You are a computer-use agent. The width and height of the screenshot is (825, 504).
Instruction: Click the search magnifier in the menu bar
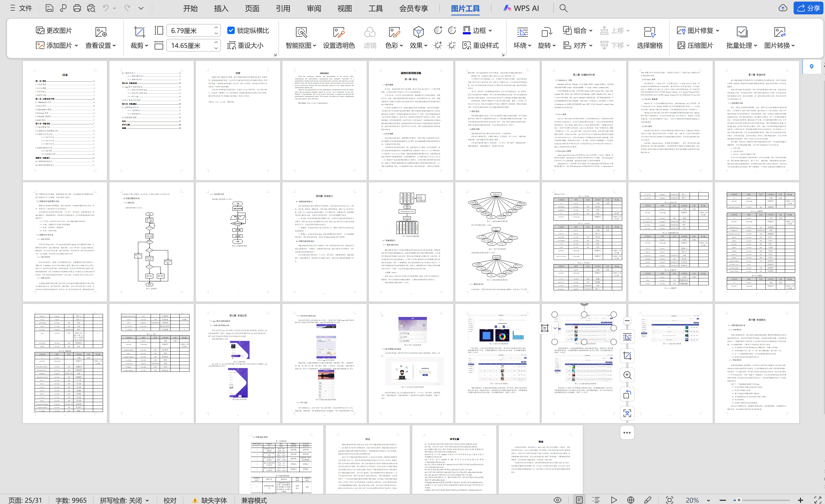[563, 8]
